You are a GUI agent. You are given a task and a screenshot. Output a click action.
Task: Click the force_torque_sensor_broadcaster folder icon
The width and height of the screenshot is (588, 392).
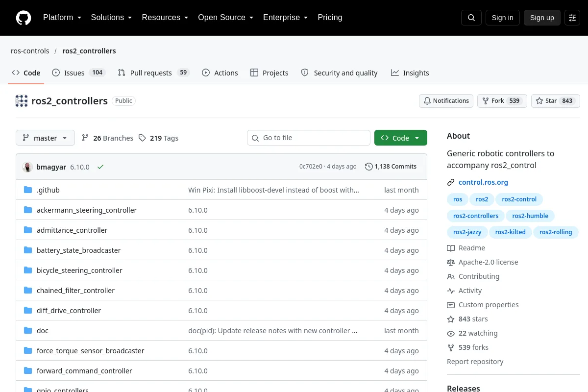[28, 351]
